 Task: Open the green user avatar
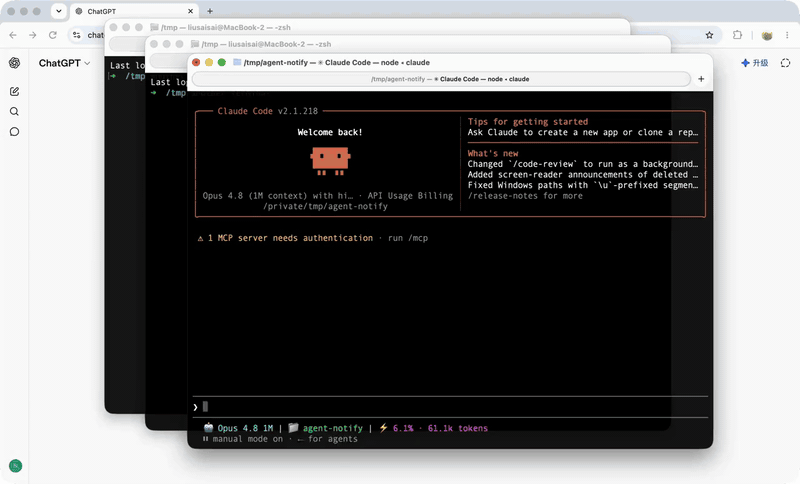point(15,466)
